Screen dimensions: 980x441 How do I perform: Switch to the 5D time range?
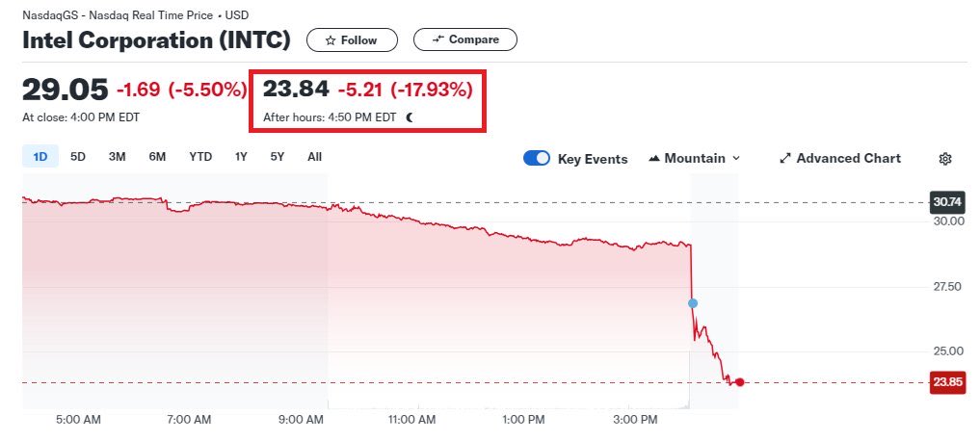coord(78,157)
